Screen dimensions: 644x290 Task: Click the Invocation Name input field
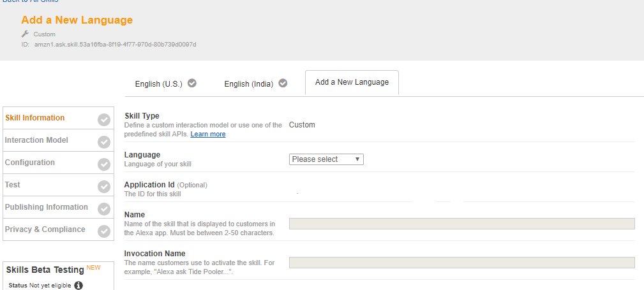461,263
